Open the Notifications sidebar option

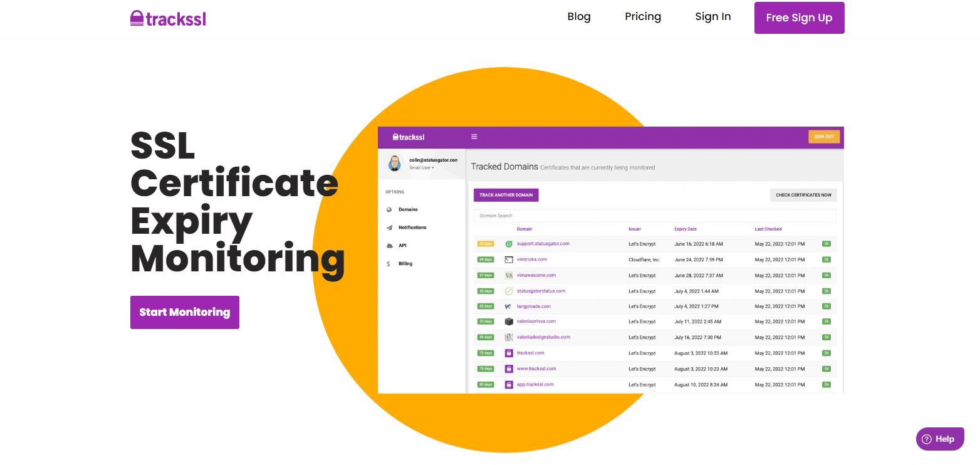412,227
